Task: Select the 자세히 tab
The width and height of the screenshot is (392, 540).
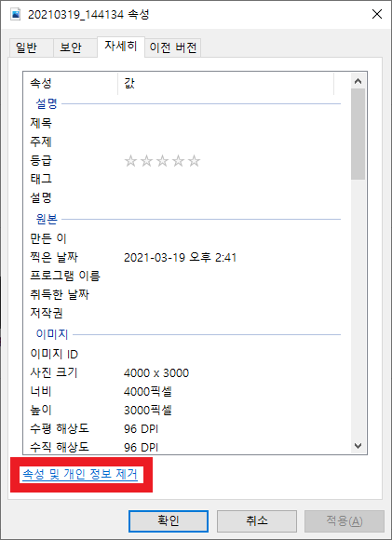Action: pos(121,47)
